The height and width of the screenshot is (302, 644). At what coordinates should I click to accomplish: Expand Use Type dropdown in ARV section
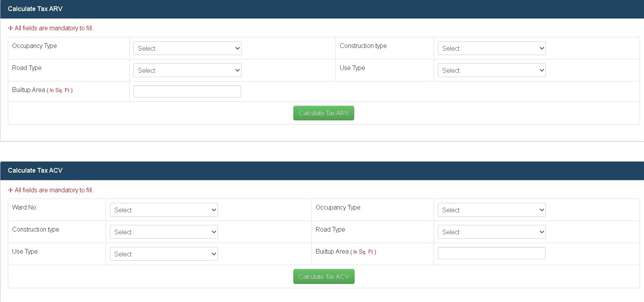pos(491,70)
